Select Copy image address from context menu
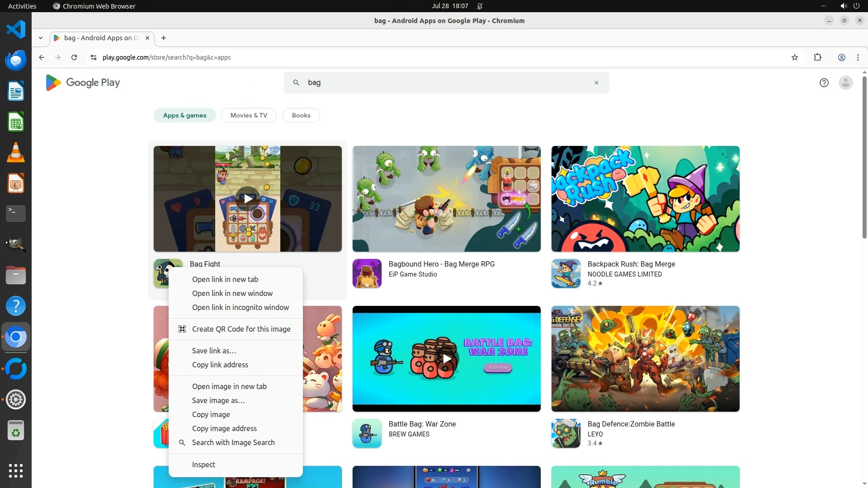Screen dimensions: 868x488 point(224,428)
